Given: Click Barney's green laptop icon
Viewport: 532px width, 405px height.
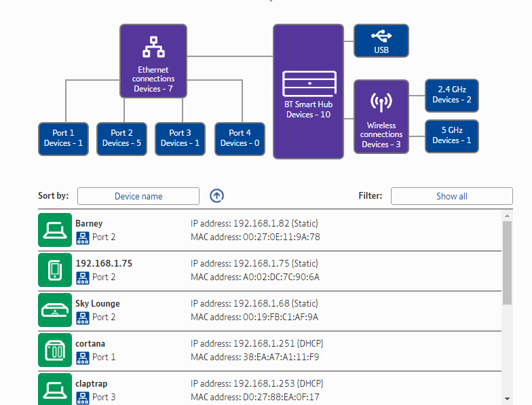Looking at the screenshot, I should [55, 230].
